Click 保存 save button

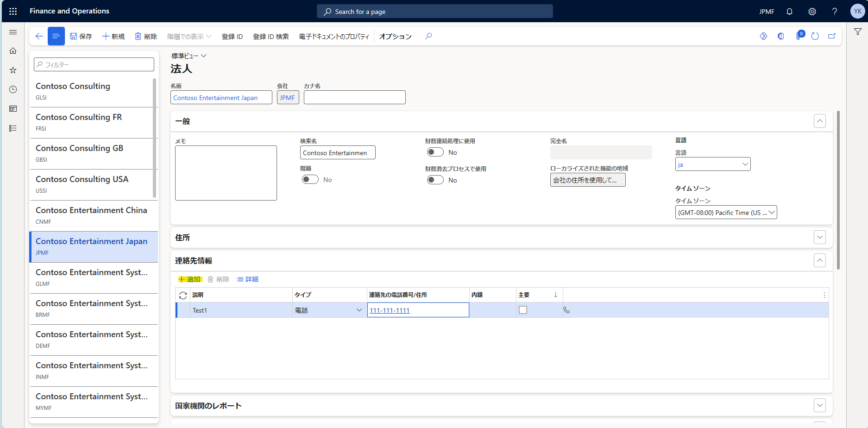point(81,36)
